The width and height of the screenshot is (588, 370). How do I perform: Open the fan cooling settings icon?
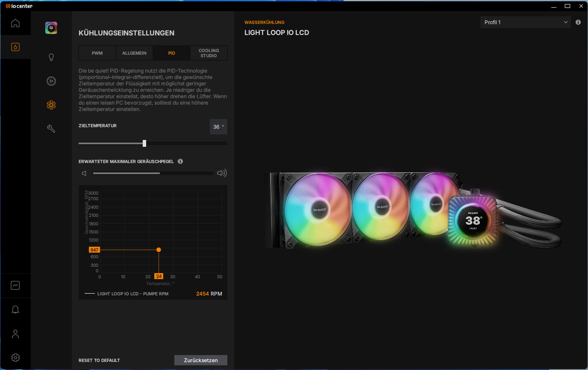(51, 105)
